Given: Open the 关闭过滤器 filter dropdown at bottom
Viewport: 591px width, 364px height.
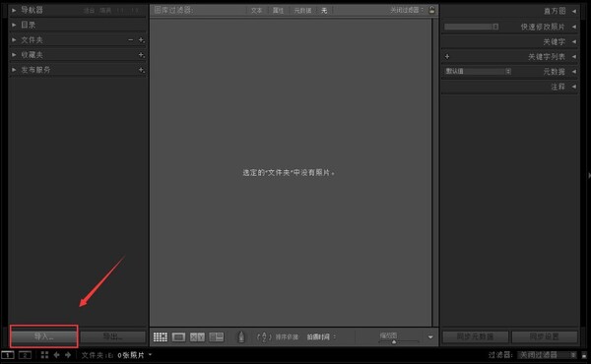Looking at the screenshot, I should point(547,355).
